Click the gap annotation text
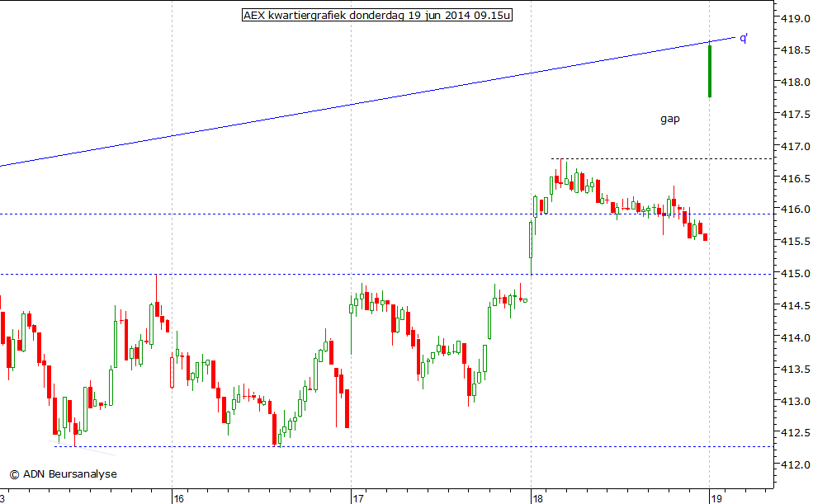The width and height of the screenshot is (813, 504). point(669,119)
